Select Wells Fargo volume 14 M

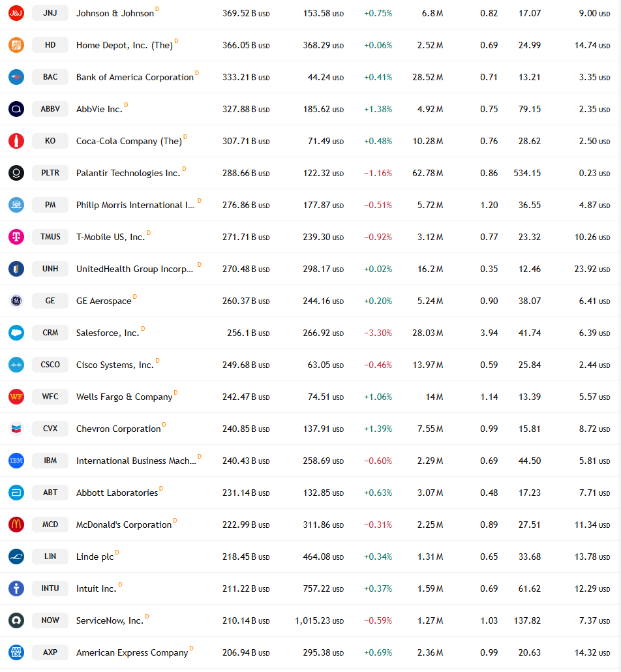[x=434, y=397]
